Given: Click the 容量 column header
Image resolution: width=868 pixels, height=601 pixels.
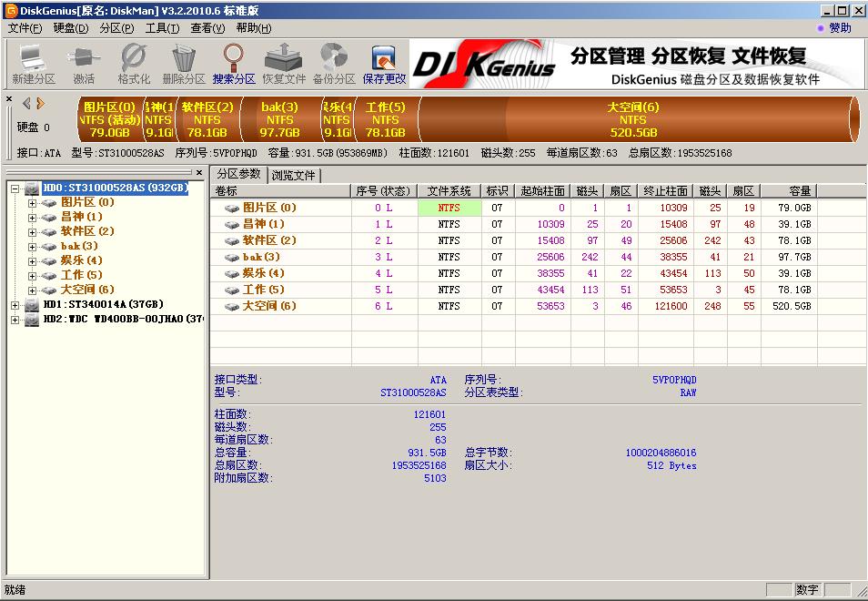Looking at the screenshot, I should pos(788,191).
